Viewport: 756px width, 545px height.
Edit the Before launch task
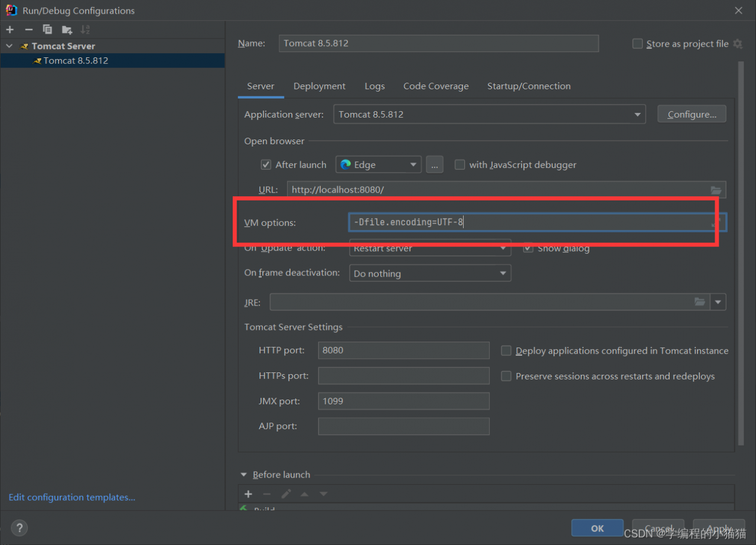(x=286, y=494)
